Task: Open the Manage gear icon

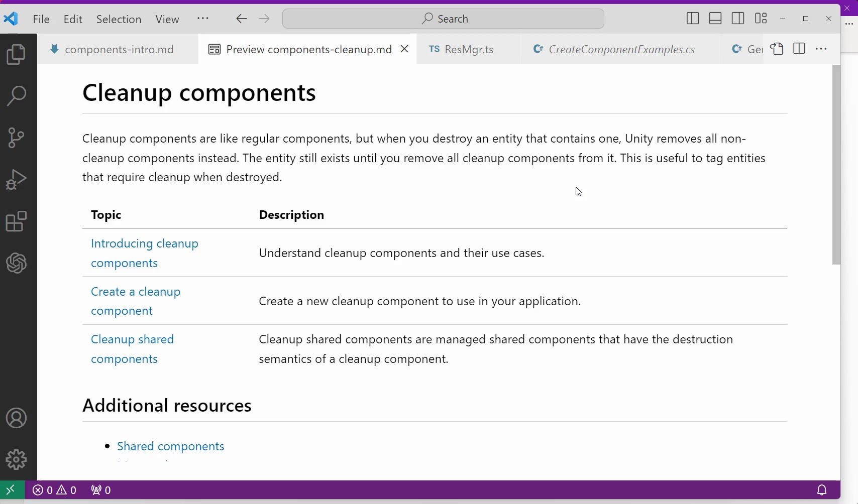Action: [x=17, y=459]
